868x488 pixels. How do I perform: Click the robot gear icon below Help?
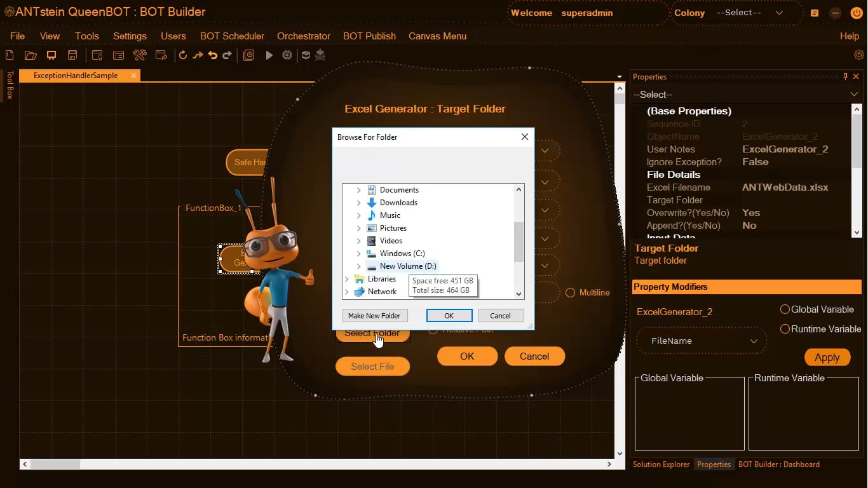click(x=858, y=55)
